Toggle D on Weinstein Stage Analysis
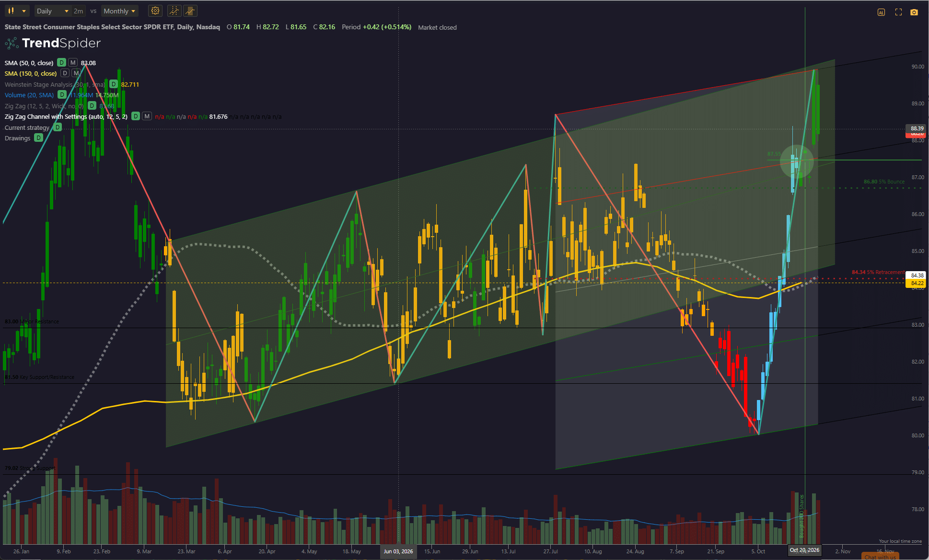The image size is (929, 560). coord(114,84)
